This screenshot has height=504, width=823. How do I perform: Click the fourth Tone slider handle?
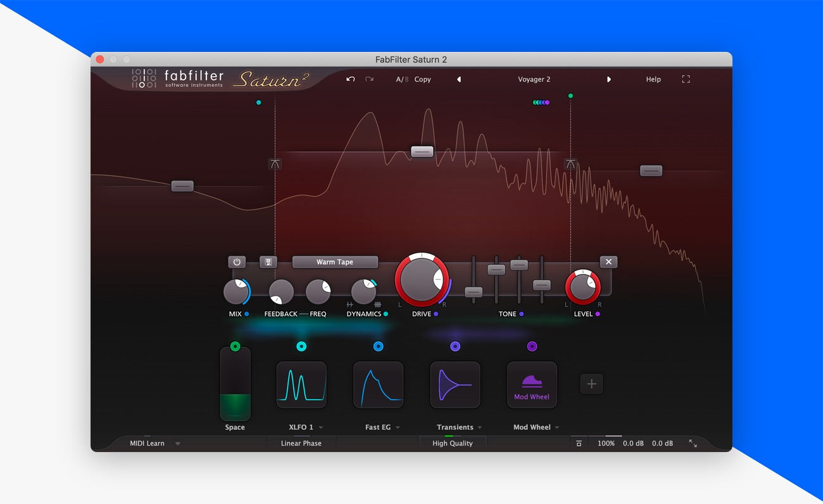coord(542,284)
